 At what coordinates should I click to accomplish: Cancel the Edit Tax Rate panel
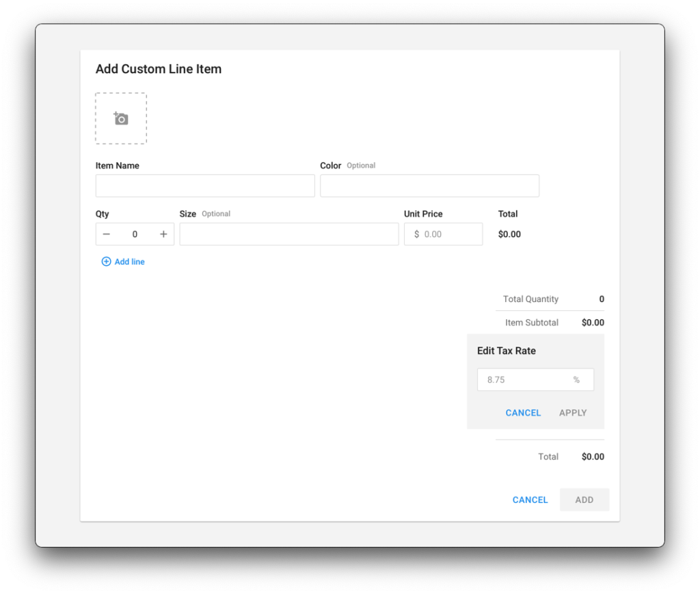[x=523, y=413]
